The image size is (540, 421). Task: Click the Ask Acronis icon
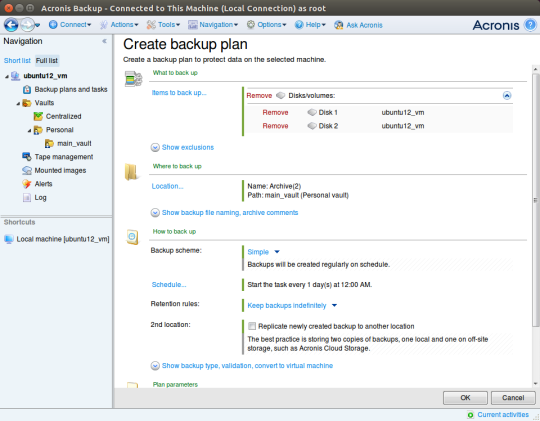click(339, 25)
